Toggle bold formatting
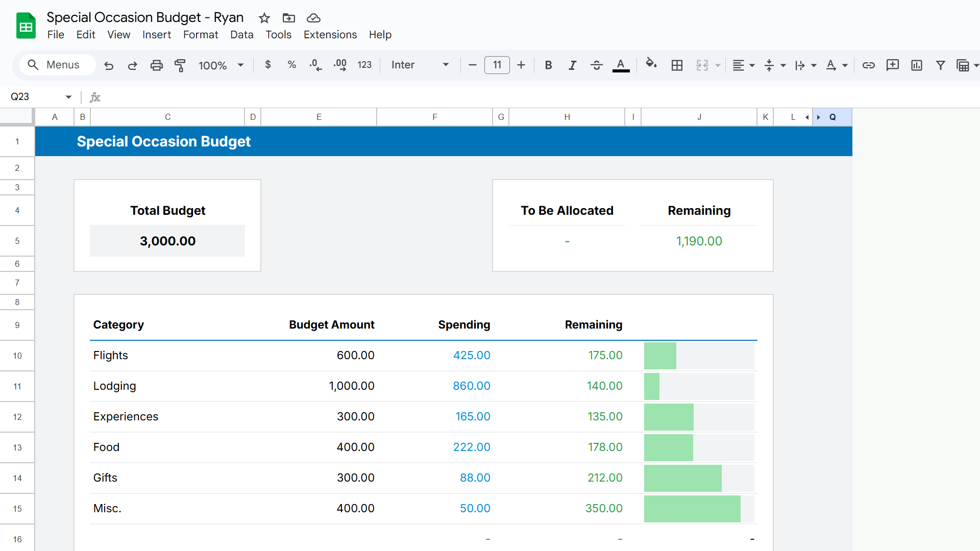The image size is (980, 551). (548, 65)
